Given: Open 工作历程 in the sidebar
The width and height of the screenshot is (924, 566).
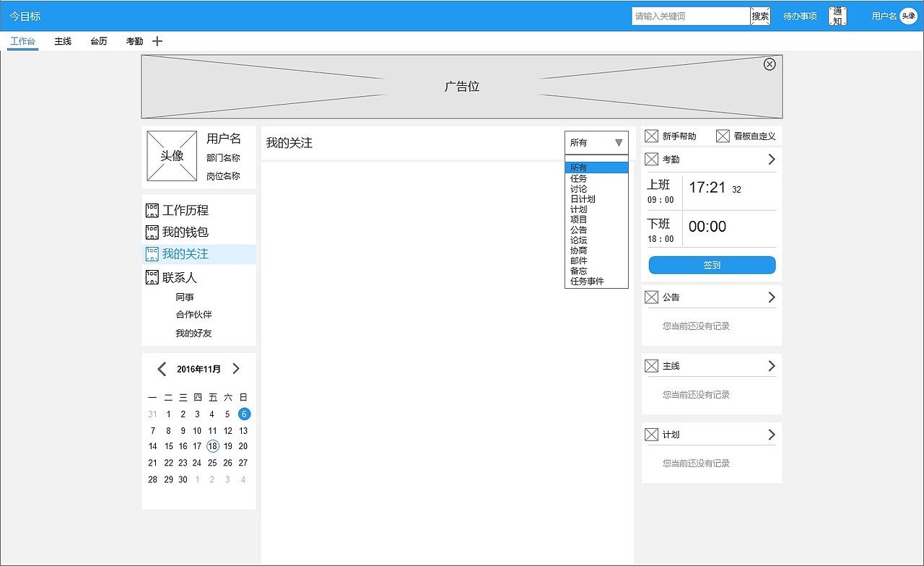Looking at the screenshot, I should [186, 211].
